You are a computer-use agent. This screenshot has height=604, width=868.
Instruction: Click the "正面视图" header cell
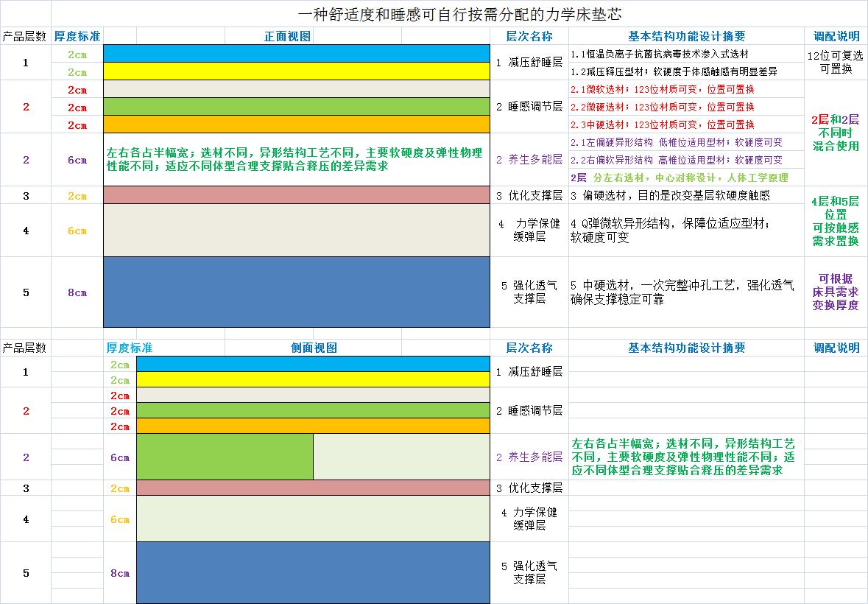tap(287, 36)
